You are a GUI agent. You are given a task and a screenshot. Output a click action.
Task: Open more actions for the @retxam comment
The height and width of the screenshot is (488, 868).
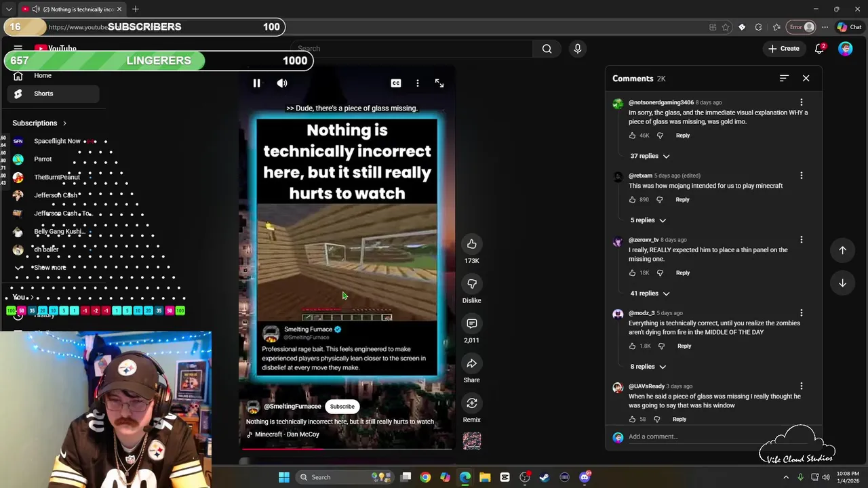point(801,176)
